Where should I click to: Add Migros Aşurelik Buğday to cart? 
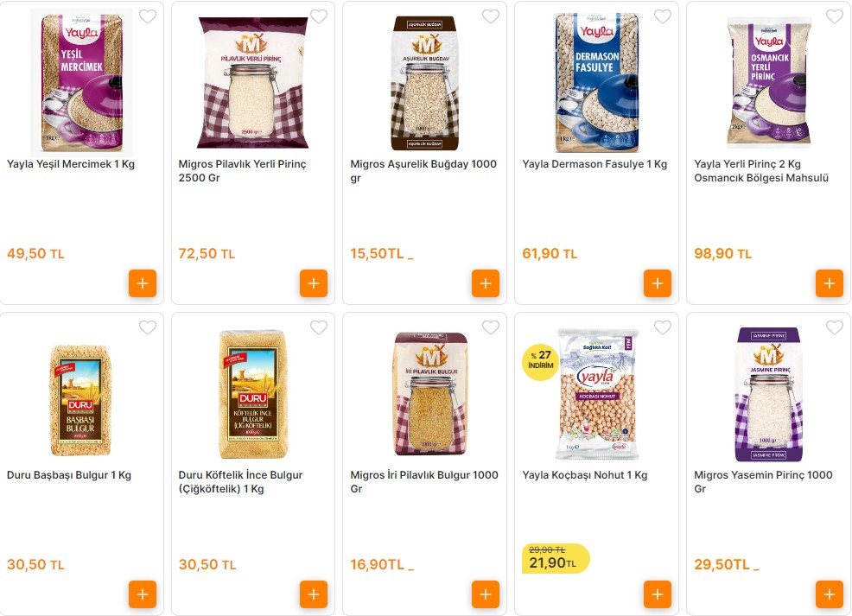486,283
